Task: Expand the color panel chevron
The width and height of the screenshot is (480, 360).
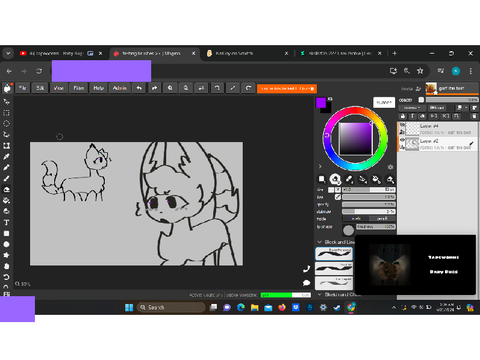Action: pos(320,166)
